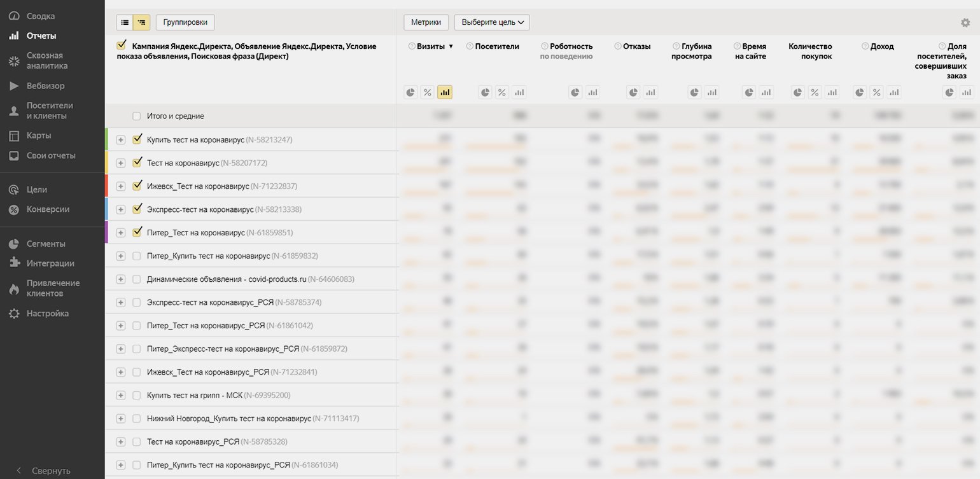Show bar chart for Отказы
The image size is (980, 479).
pos(650,92)
